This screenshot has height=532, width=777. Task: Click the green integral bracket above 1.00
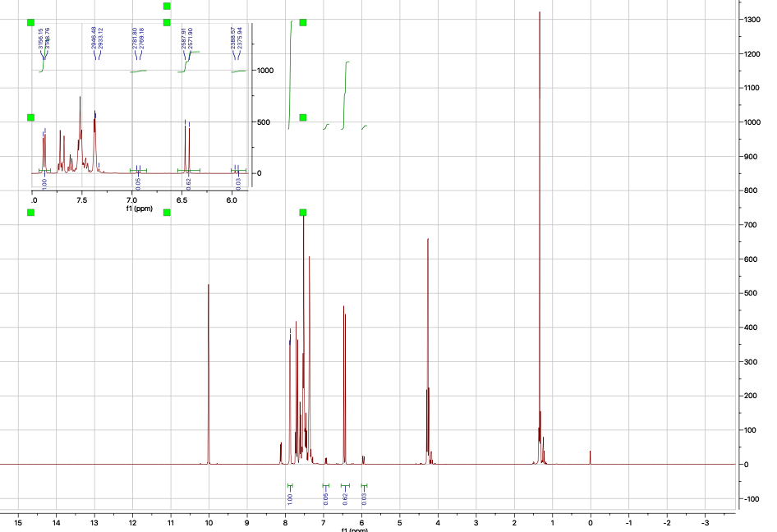(x=290, y=485)
